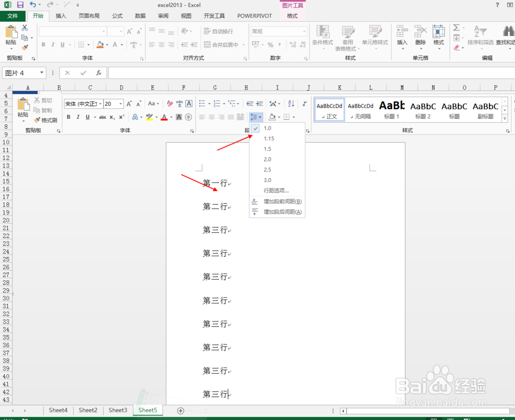The height and width of the screenshot is (420, 515).
Task: Click the percent style icon in the 数字 group
Action: coord(270,45)
